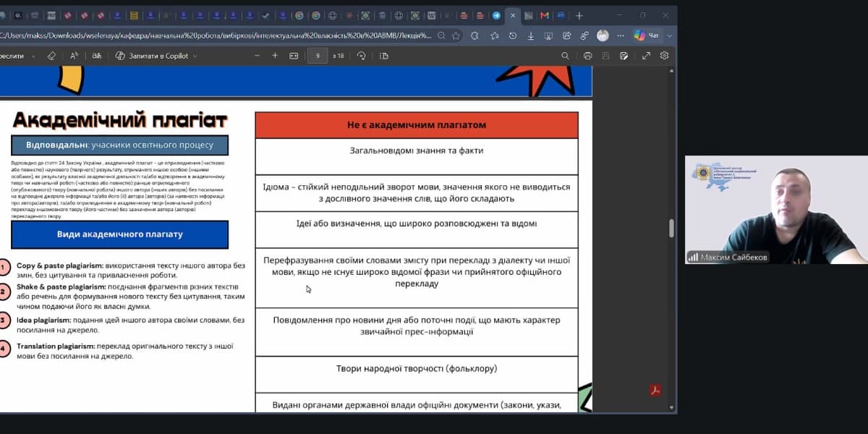
Task: Toggle fit to page width
Action: [294, 56]
